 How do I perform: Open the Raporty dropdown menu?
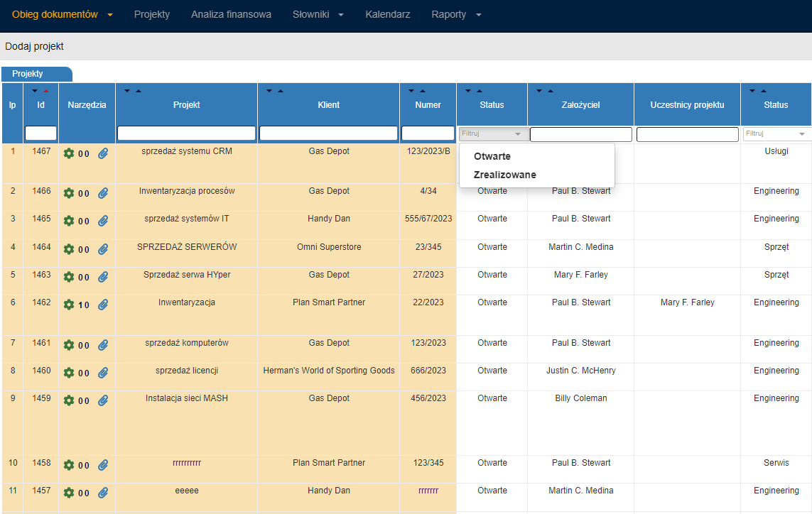456,14
